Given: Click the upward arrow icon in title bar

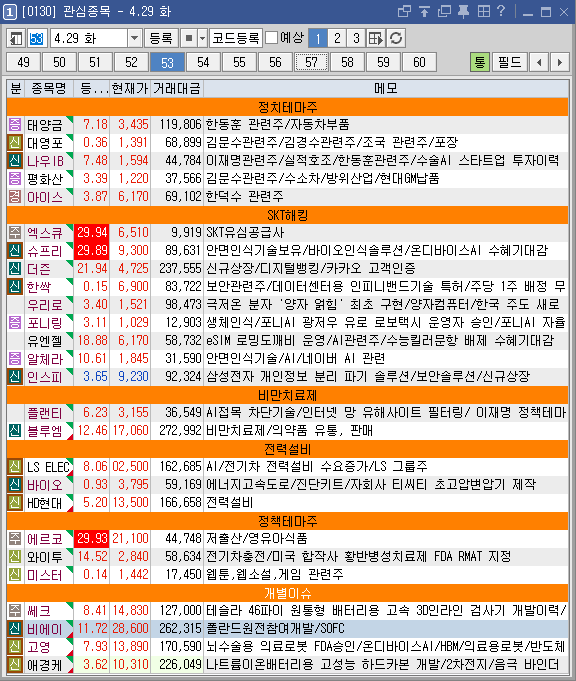Looking at the screenshot, I should pyautogui.click(x=424, y=11).
